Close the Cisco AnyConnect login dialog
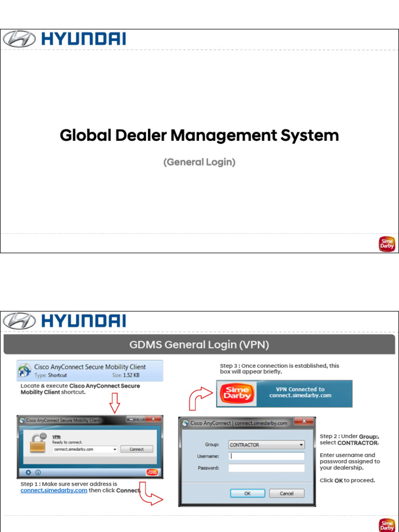This screenshot has width=399, height=532. click(x=304, y=421)
